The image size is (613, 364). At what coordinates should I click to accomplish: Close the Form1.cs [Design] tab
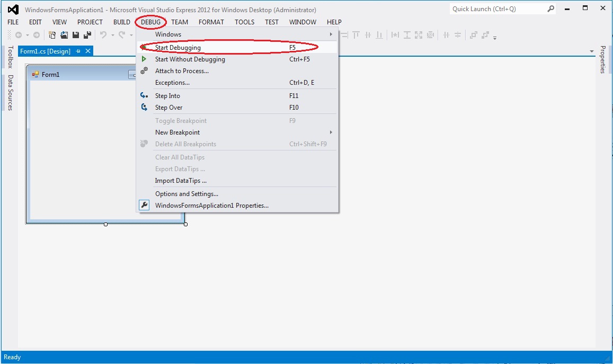click(x=88, y=51)
